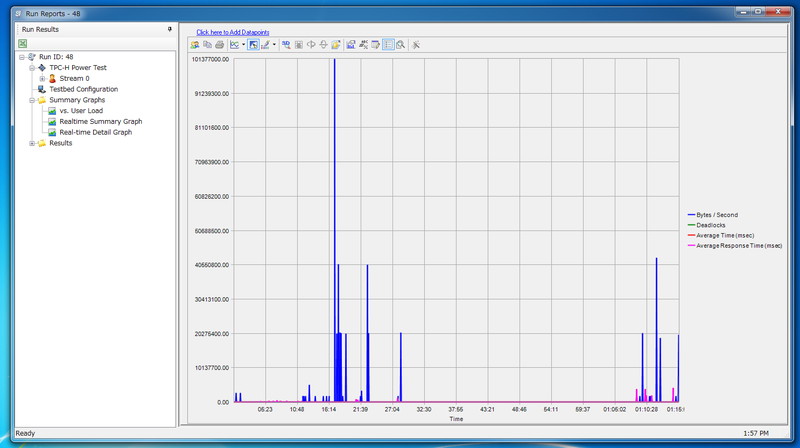Rotate chart around the horizontal axis
This screenshot has width=800, height=448.
click(x=323, y=45)
